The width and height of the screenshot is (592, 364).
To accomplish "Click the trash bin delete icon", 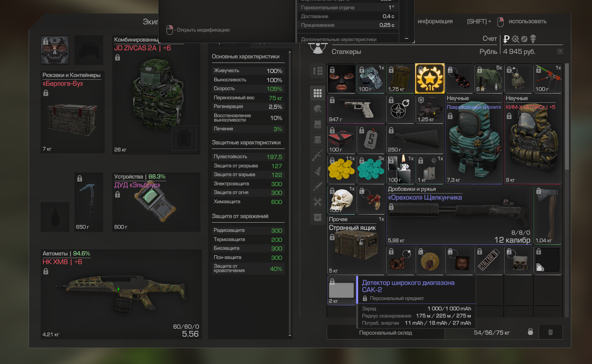I will click(x=551, y=332).
